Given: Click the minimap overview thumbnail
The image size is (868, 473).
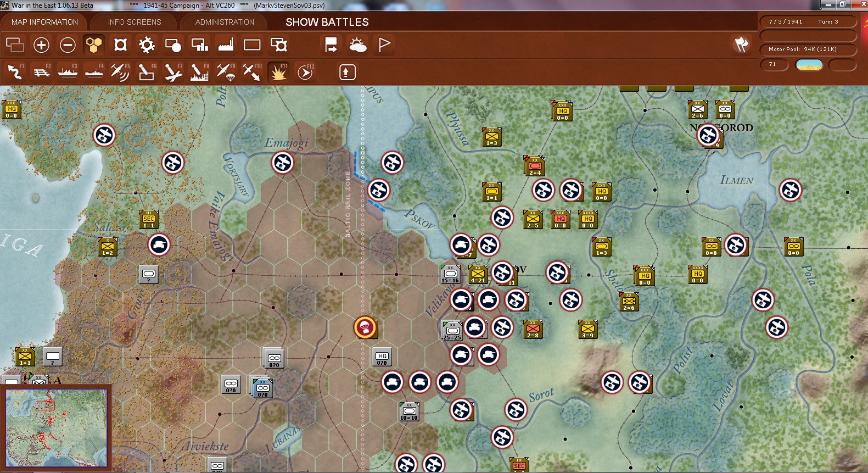Looking at the screenshot, I should click(x=57, y=428).
